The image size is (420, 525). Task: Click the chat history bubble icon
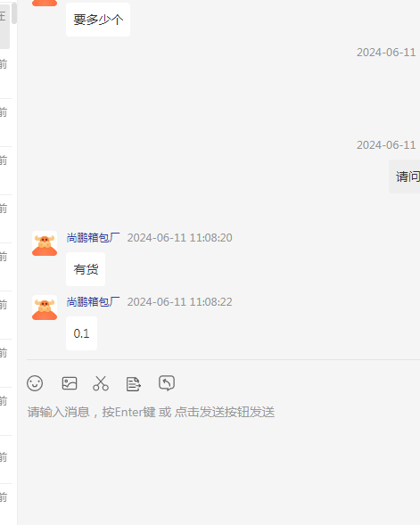click(167, 383)
